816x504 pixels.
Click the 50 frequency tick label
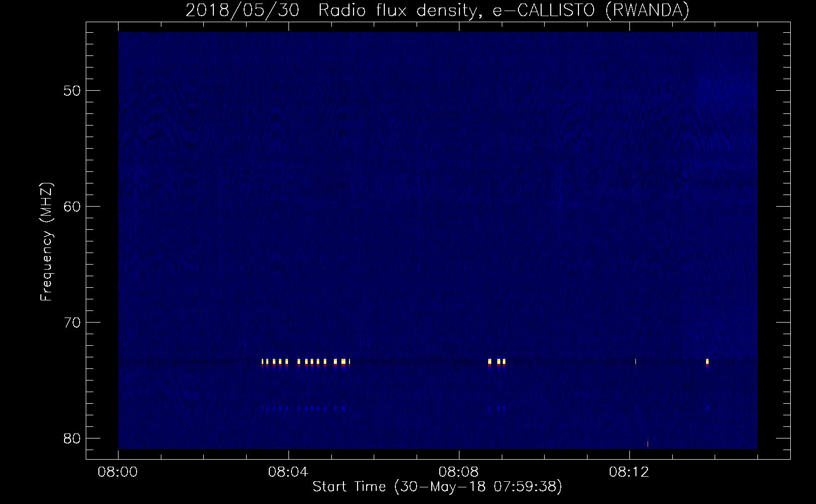[73, 91]
